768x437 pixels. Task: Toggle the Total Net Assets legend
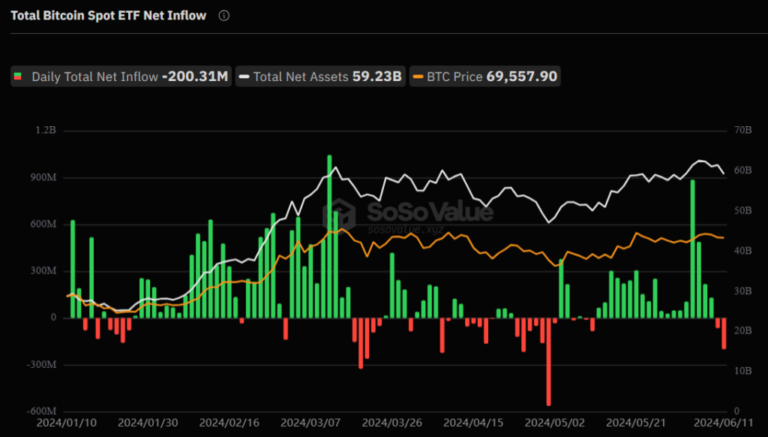tap(320, 76)
